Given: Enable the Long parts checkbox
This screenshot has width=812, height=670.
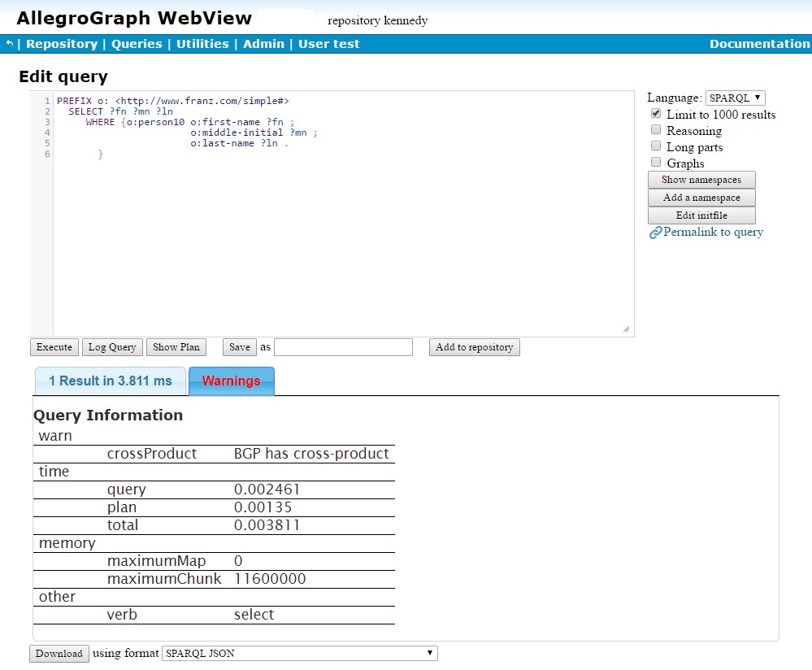Looking at the screenshot, I should (x=656, y=147).
